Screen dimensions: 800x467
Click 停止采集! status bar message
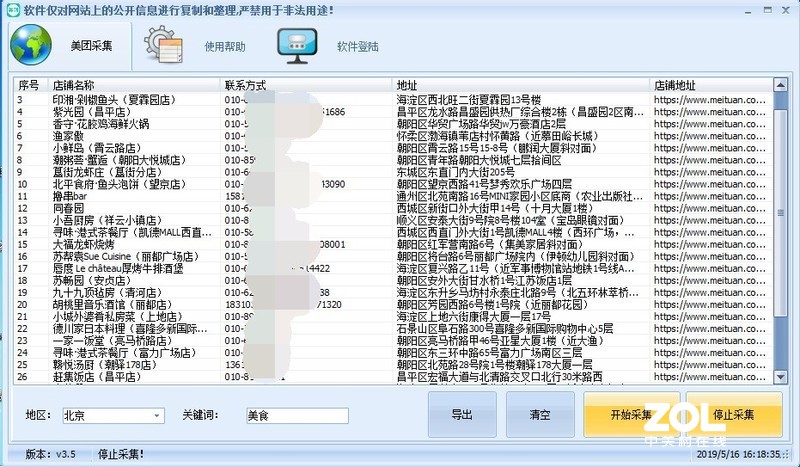click(x=120, y=454)
